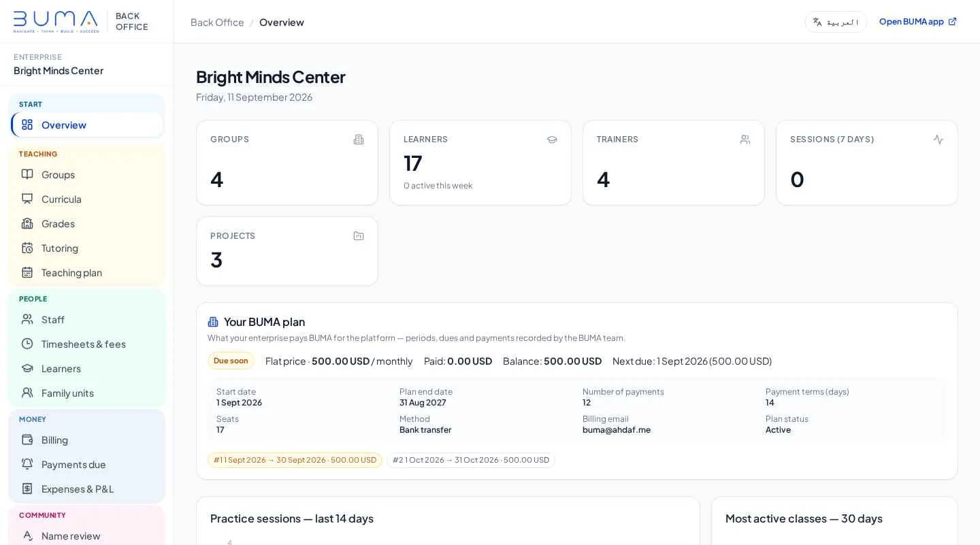The width and height of the screenshot is (980, 545).
Task: Click the activity pulse icon on Sessions card
Action: tap(938, 139)
